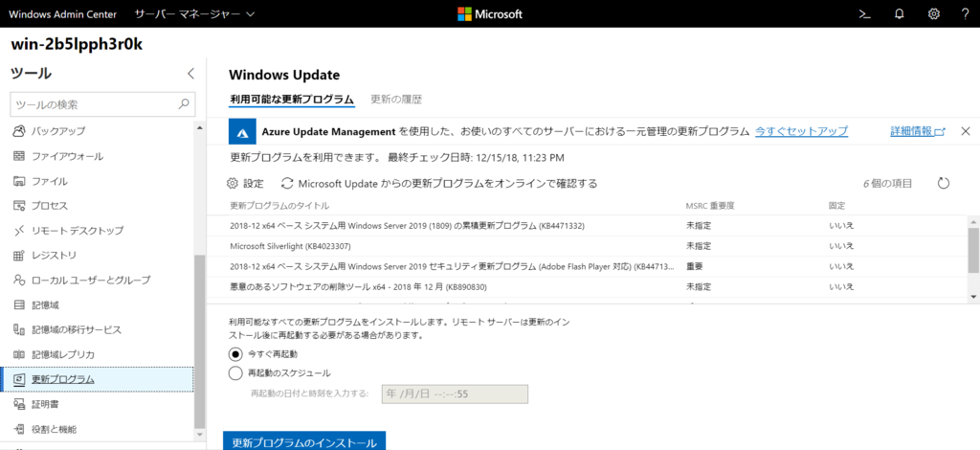The height and width of the screenshot is (450, 980).
Task: Click the レジストリ tool icon
Action: coord(19,255)
